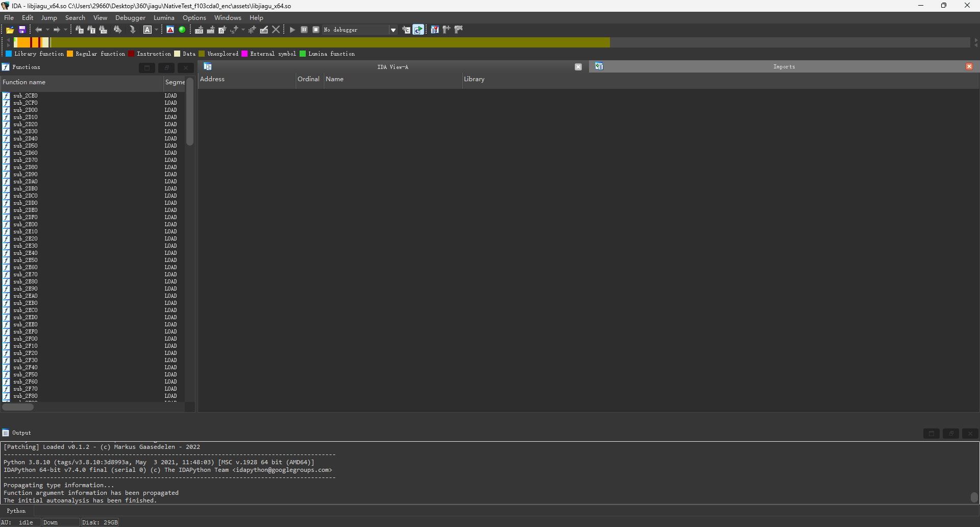Open the Jump menu
Viewport: 980px width, 527px height.
point(49,17)
